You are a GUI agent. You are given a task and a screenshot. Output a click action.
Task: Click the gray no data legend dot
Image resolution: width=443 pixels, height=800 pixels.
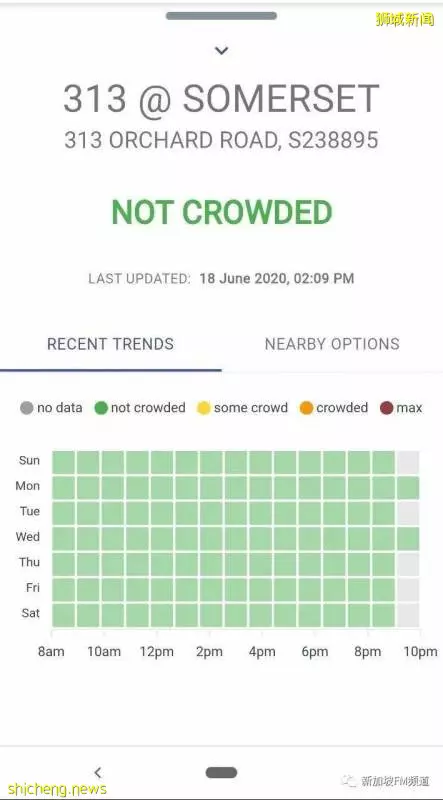[27, 408]
